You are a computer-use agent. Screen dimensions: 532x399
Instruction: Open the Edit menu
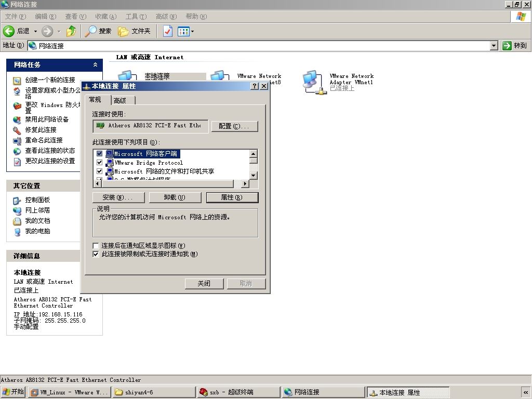point(46,16)
